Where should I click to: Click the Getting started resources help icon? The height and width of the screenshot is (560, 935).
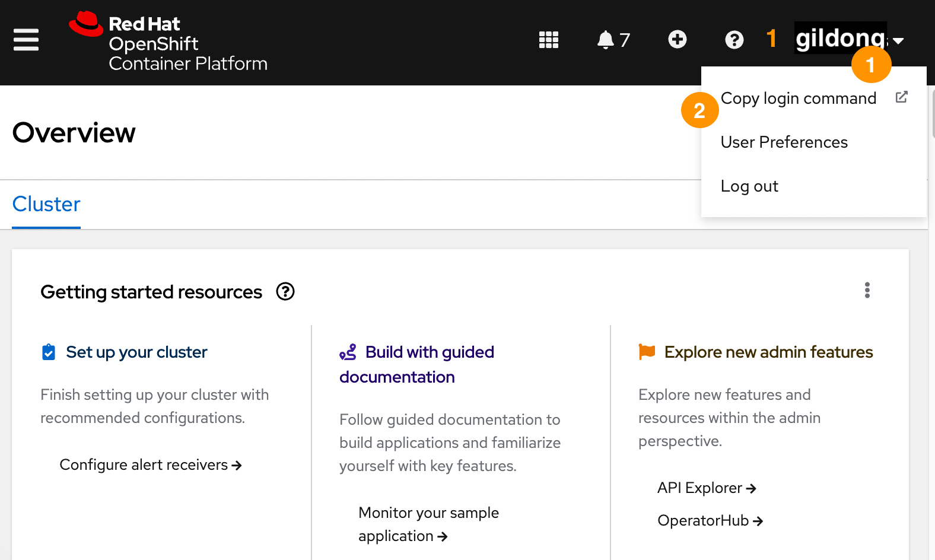tap(285, 292)
